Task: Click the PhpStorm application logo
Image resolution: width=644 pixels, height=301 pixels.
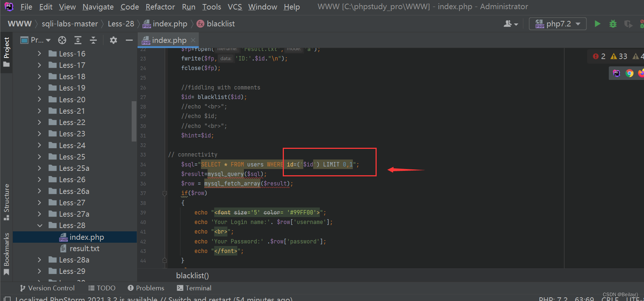Action: tap(9, 7)
